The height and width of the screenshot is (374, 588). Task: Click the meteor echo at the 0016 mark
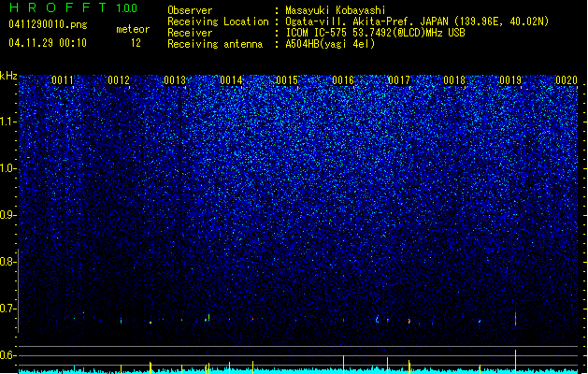[343, 320]
